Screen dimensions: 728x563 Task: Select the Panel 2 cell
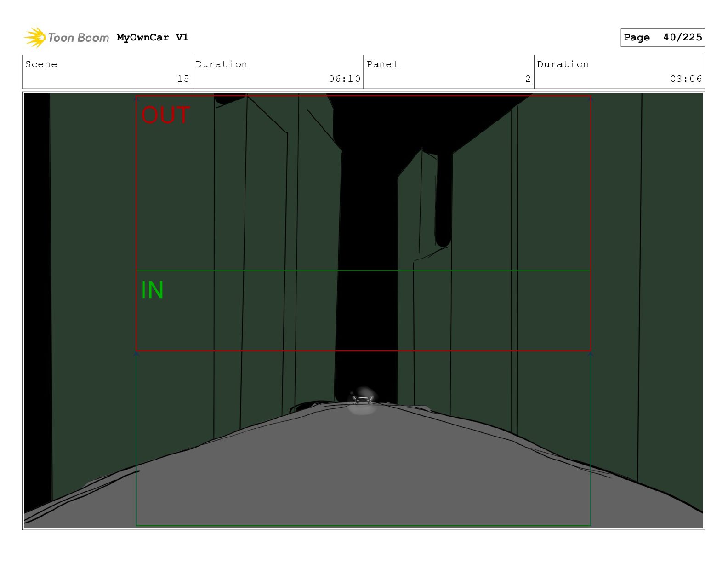click(449, 72)
